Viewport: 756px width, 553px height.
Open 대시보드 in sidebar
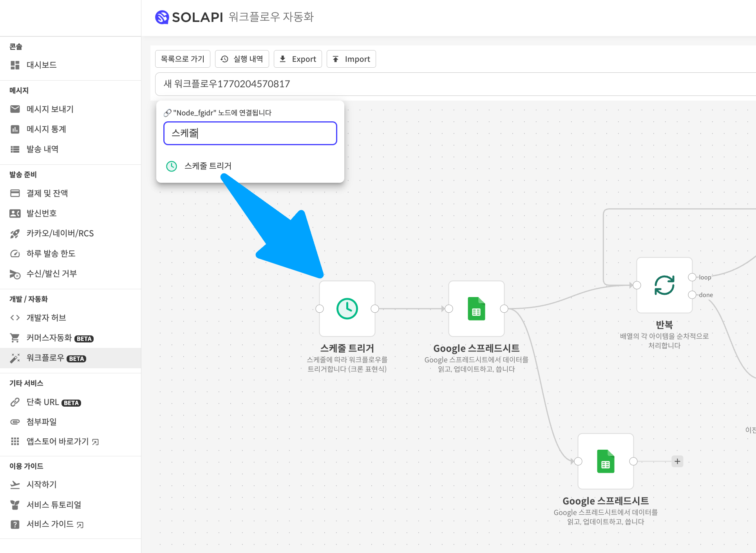pyautogui.click(x=42, y=65)
